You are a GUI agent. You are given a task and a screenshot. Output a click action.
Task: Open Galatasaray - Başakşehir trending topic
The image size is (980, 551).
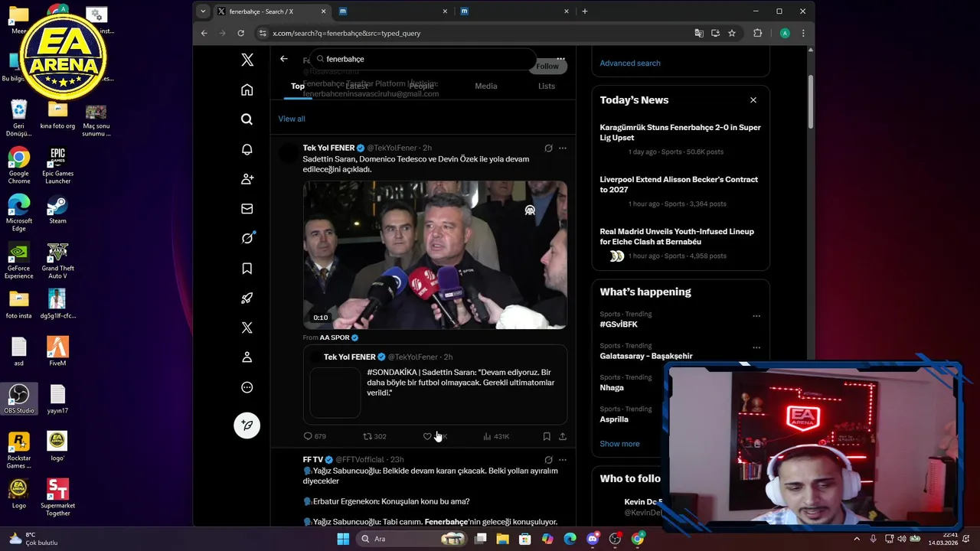646,356
